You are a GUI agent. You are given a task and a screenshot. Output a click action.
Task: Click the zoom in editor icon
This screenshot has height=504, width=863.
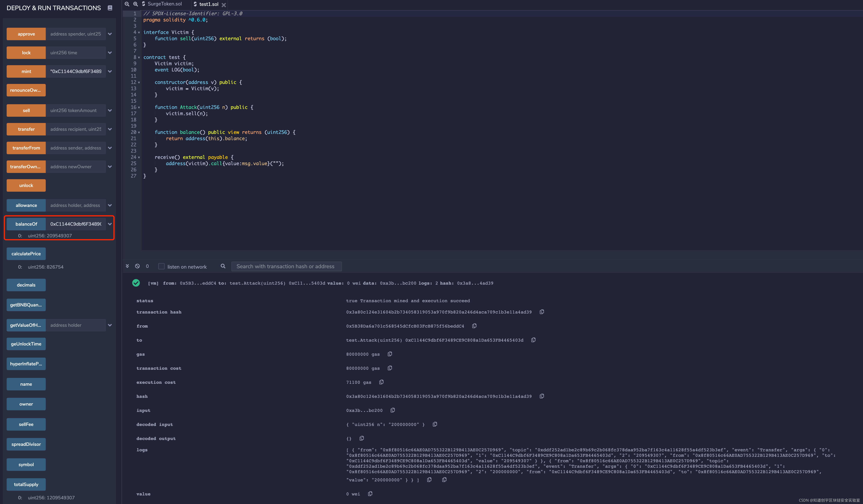(x=136, y=4)
